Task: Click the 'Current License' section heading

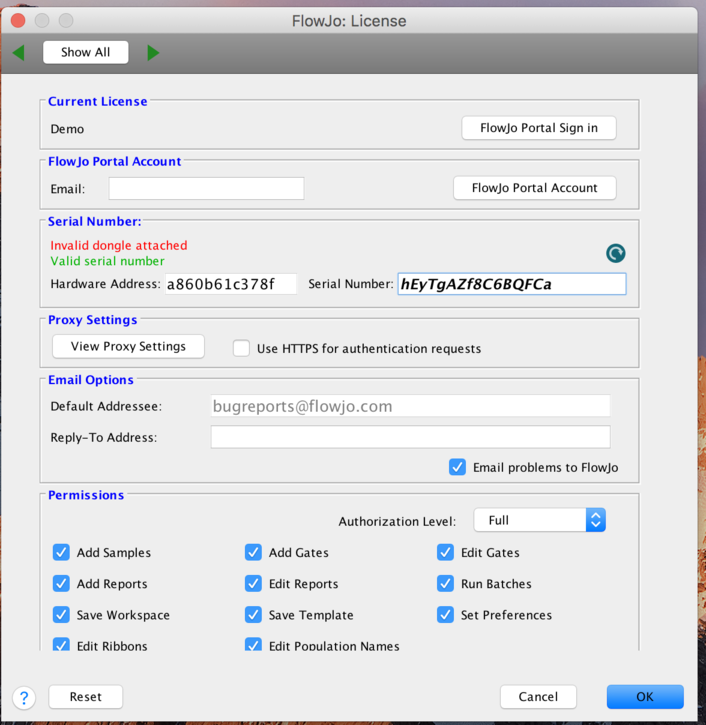Action: (98, 101)
